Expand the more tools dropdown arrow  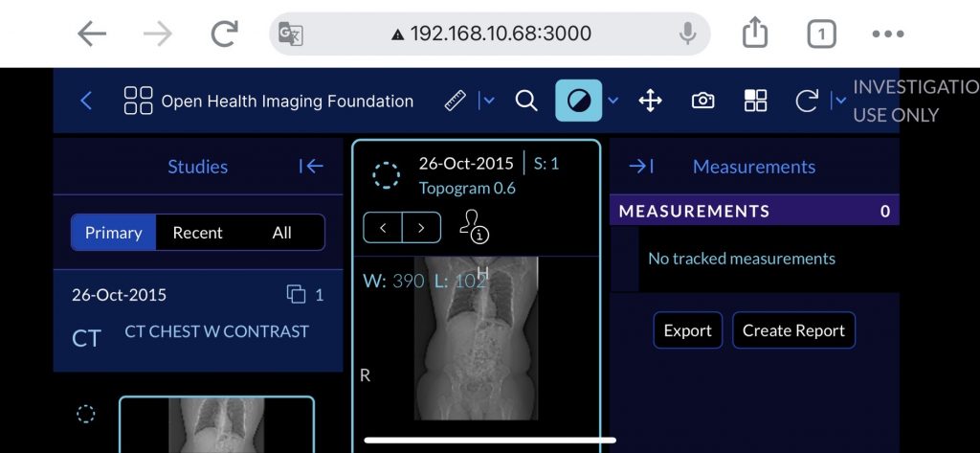click(x=840, y=101)
